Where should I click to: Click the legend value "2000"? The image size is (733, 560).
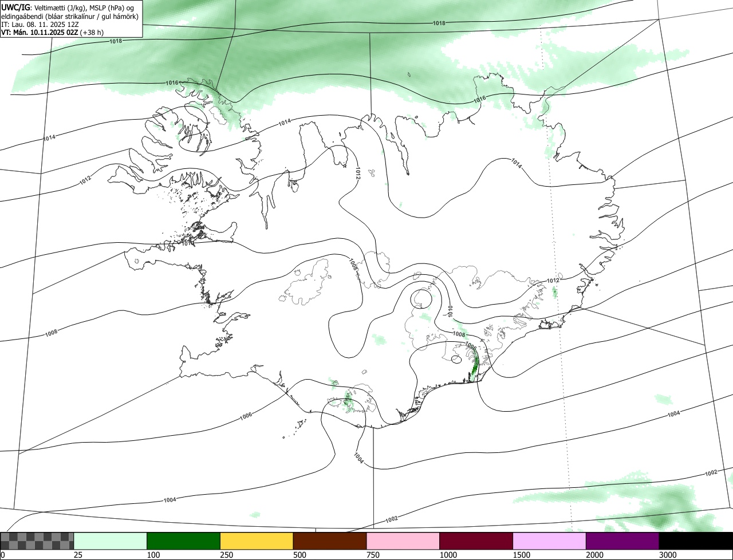(594, 555)
